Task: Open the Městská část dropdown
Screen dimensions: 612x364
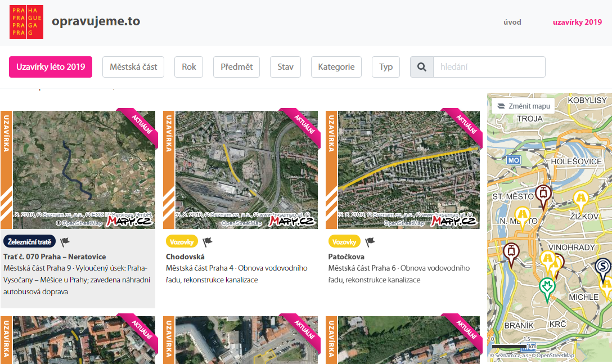Action: 133,67
